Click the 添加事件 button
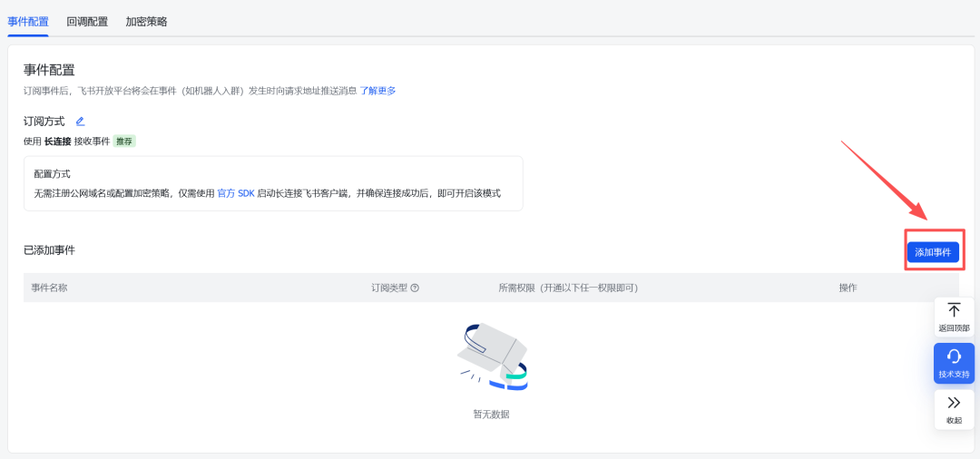 pos(933,252)
